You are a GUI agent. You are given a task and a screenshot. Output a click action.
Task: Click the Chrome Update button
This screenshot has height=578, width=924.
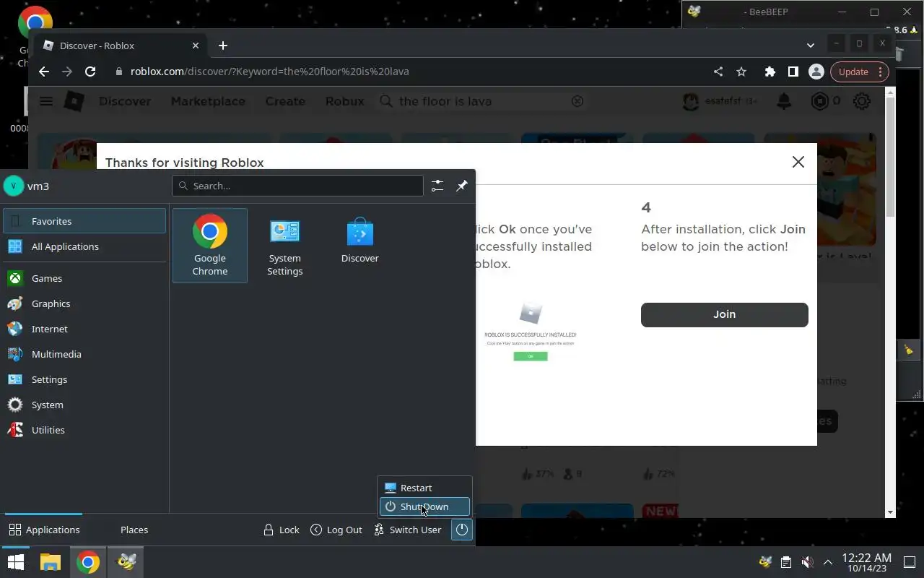click(x=859, y=72)
